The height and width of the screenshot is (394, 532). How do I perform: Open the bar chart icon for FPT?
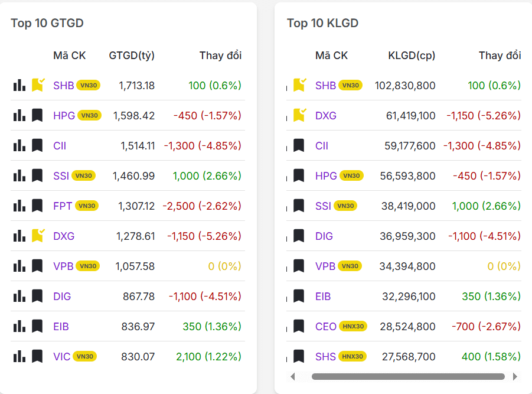coord(19,206)
